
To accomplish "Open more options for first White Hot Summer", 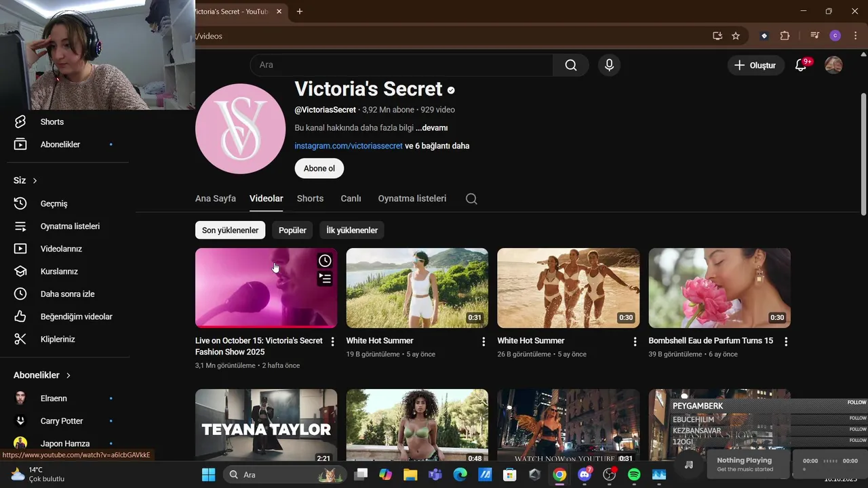I will click(x=484, y=342).
